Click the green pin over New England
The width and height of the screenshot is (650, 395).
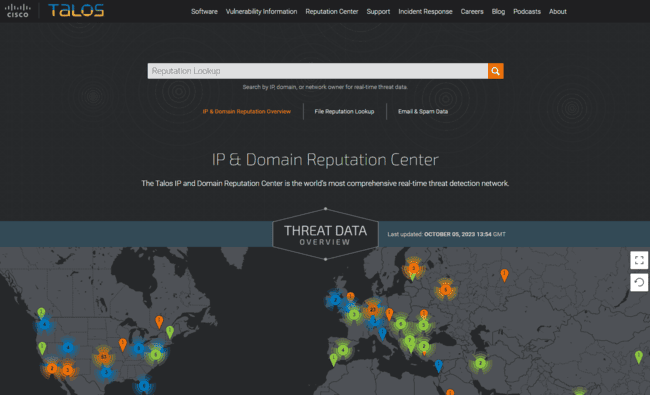pyautogui.click(x=170, y=332)
